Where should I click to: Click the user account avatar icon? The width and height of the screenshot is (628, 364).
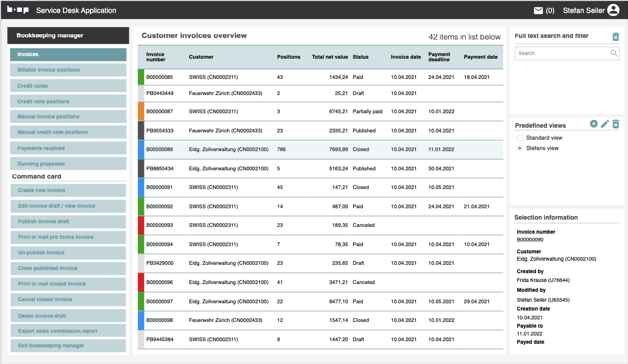coord(613,10)
